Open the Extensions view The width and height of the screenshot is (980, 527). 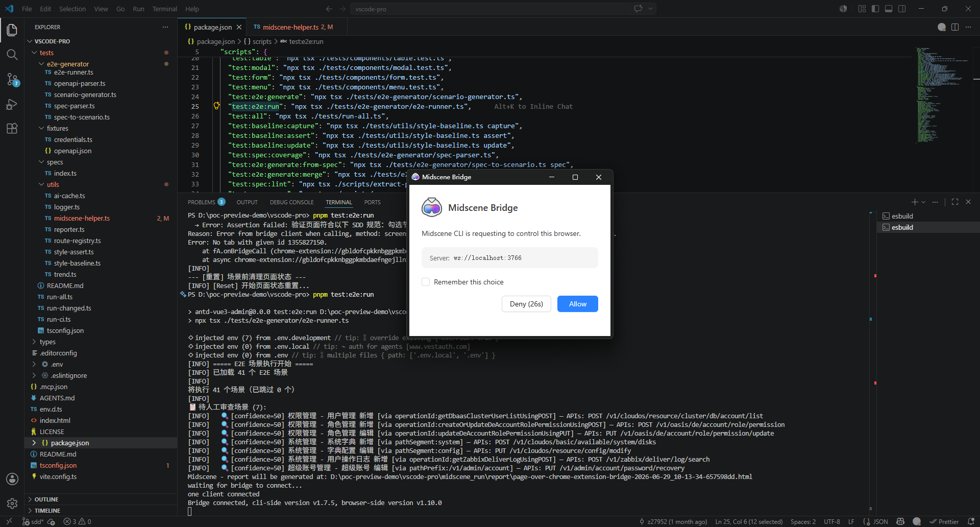pos(12,129)
